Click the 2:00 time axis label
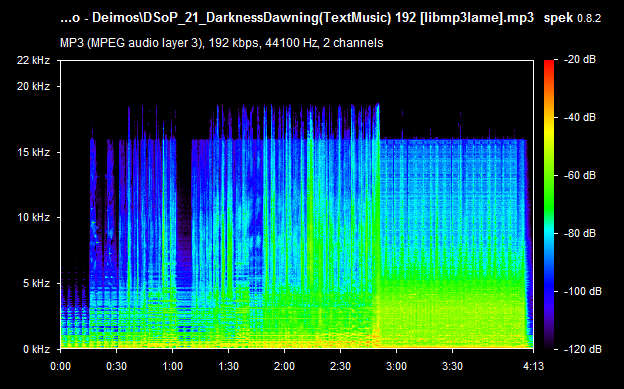 pos(284,366)
